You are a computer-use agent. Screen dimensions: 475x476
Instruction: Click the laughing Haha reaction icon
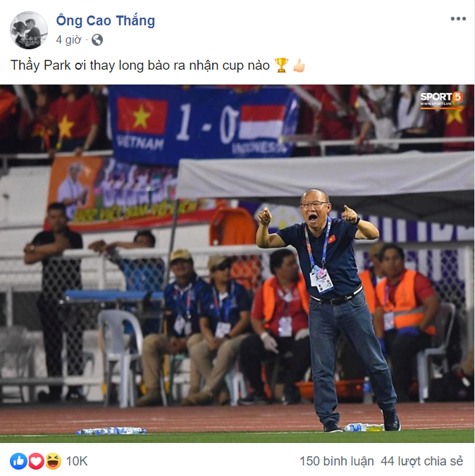(x=53, y=461)
